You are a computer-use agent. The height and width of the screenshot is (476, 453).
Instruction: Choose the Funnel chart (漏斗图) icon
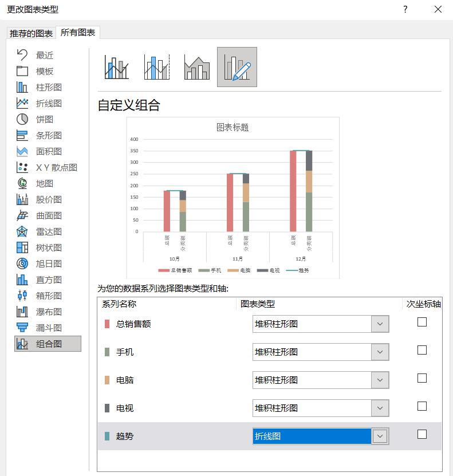point(22,328)
